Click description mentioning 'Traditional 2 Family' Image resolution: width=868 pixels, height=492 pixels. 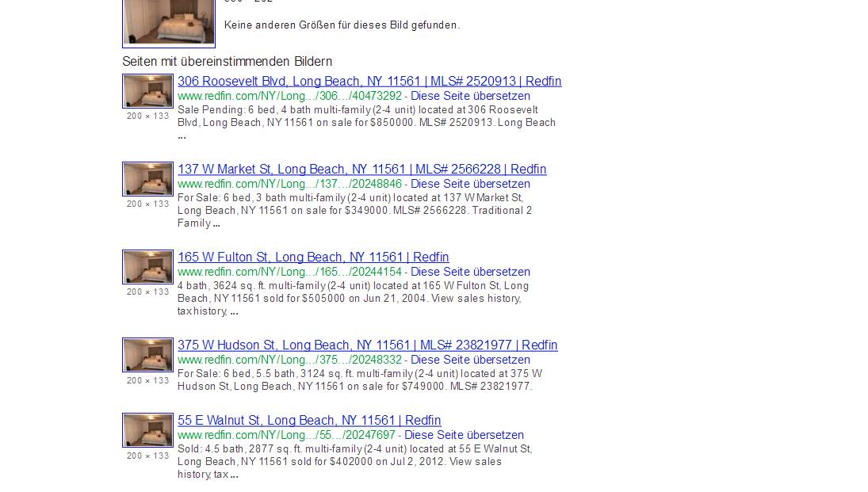pyautogui.click(x=355, y=210)
